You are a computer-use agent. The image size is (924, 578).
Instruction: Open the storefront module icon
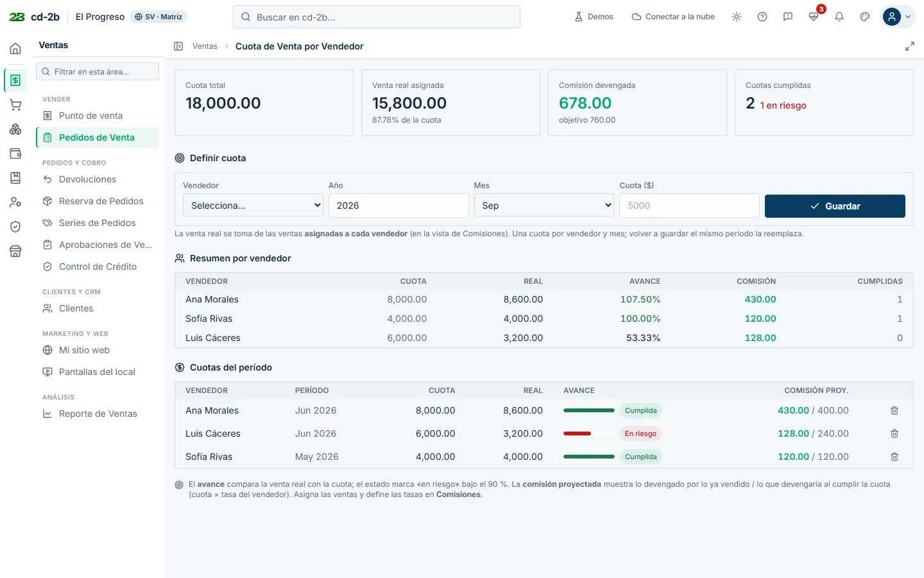(15, 251)
